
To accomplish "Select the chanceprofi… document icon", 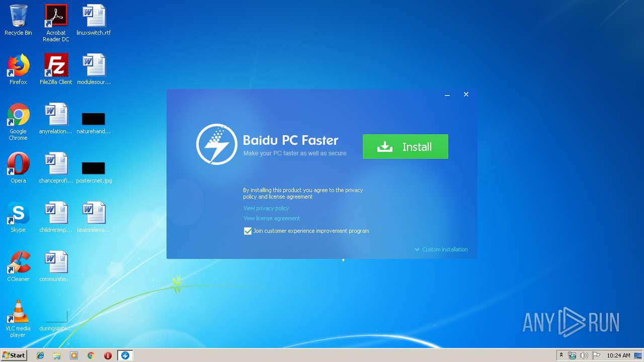I will (56, 168).
